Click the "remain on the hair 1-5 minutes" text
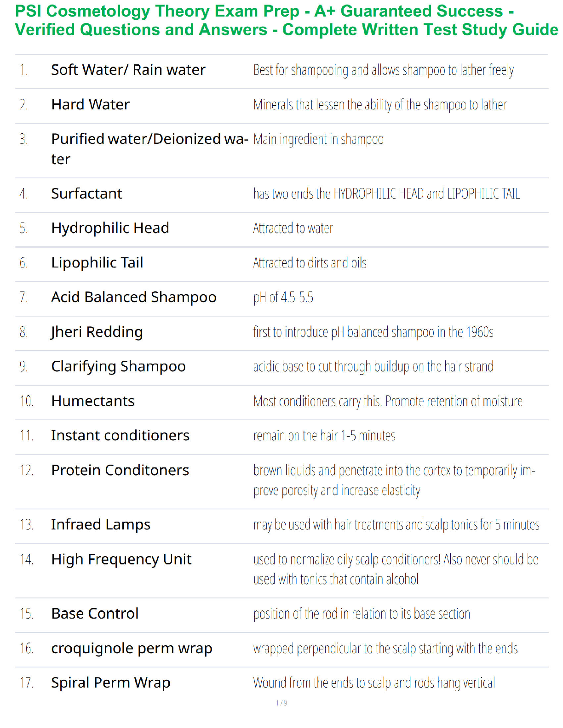The height and width of the screenshot is (728, 563). click(x=324, y=436)
